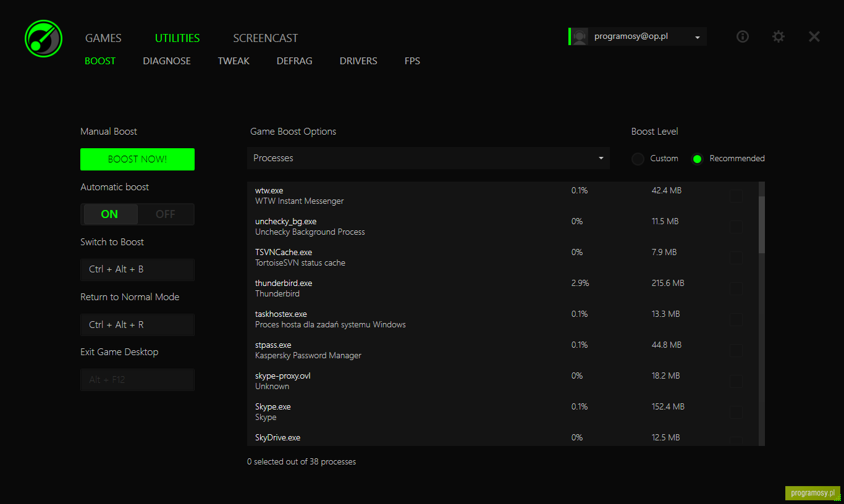Check the thunderbird.exe process checkbox
The width and height of the screenshot is (844, 504).
coord(736,289)
